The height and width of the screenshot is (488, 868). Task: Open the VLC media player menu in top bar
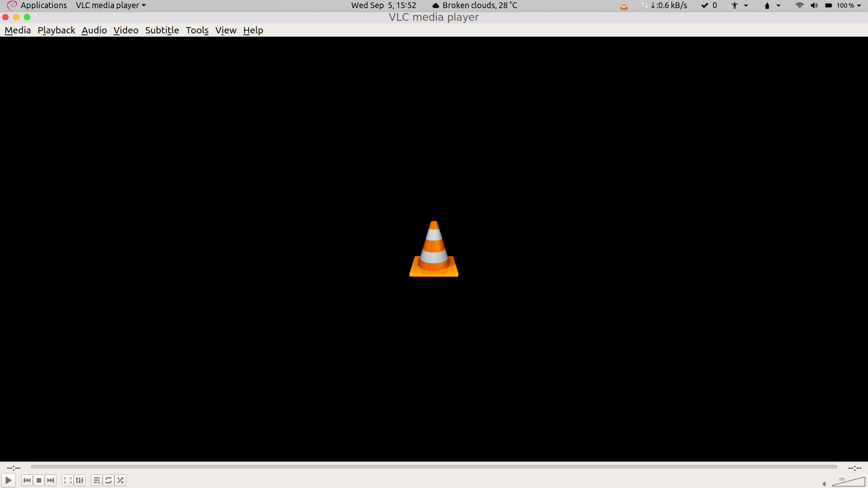click(107, 5)
